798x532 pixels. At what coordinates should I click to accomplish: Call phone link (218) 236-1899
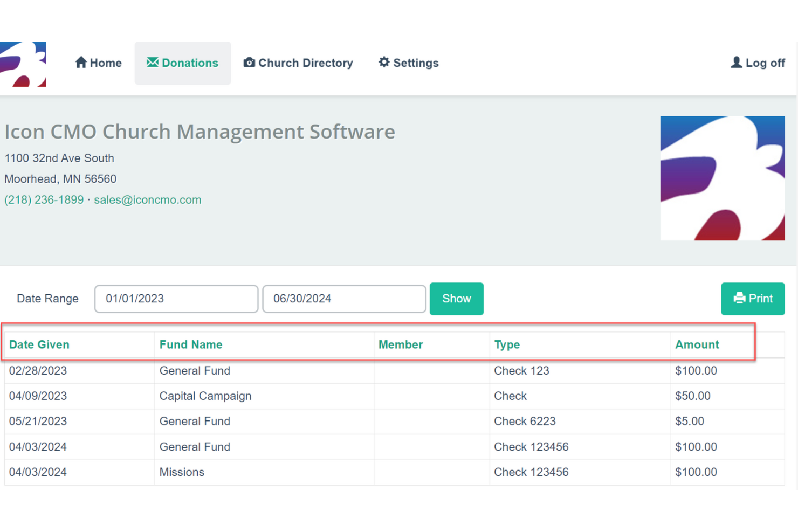click(x=44, y=200)
